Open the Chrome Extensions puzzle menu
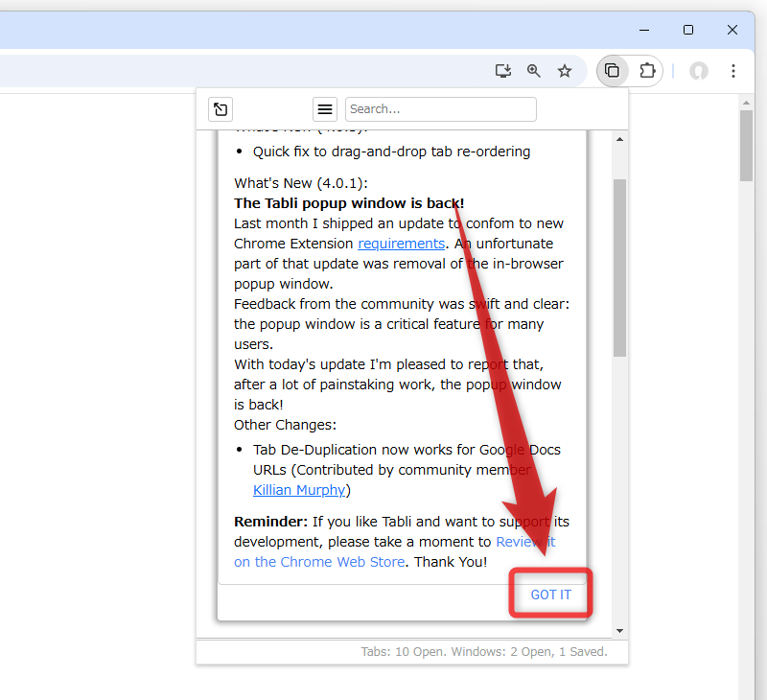This screenshot has height=700, width=767. (647, 71)
